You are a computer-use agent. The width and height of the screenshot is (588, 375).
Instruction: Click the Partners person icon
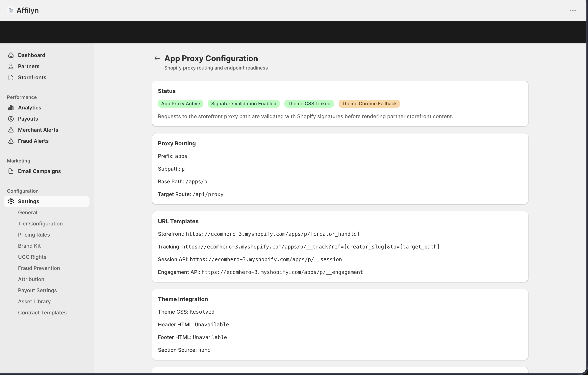coord(11,66)
